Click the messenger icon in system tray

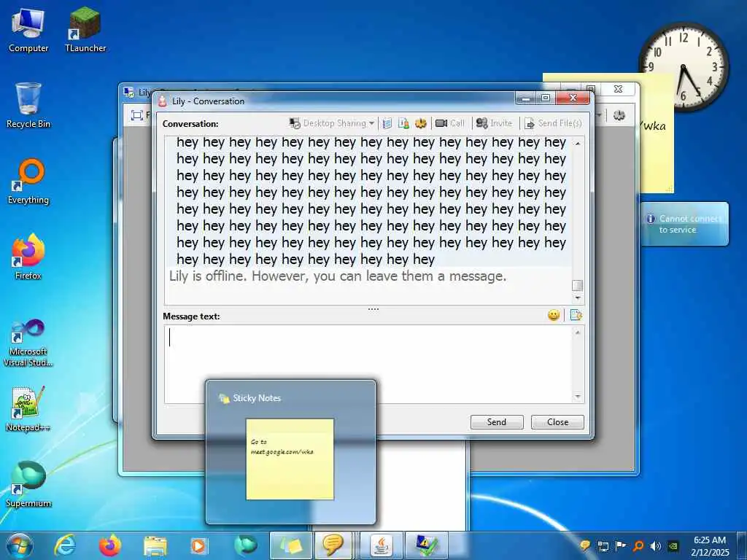586,545
